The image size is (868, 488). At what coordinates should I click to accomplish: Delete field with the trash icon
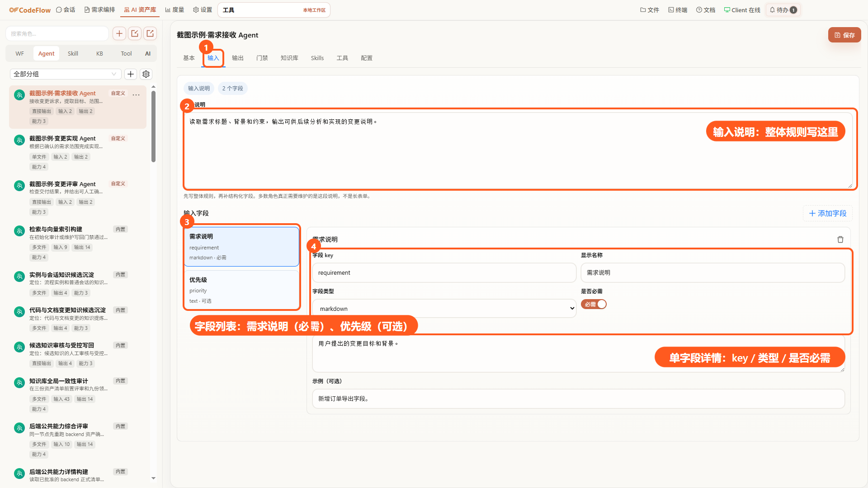[840, 239]
